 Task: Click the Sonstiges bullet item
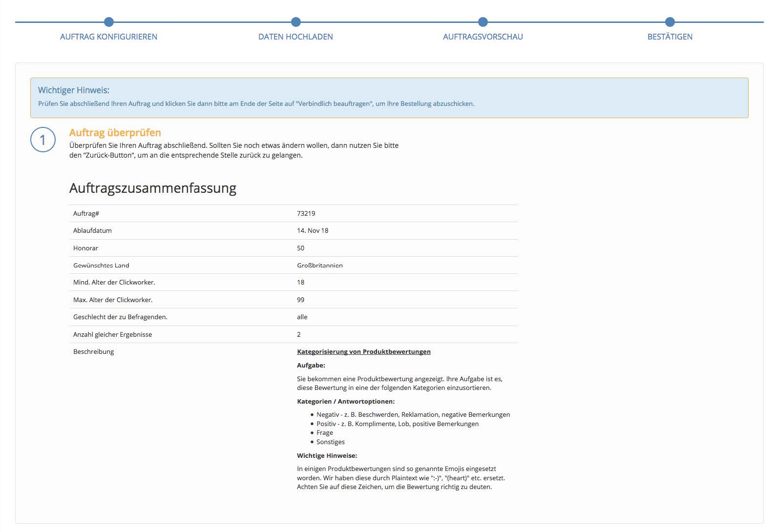coord(331,442)
